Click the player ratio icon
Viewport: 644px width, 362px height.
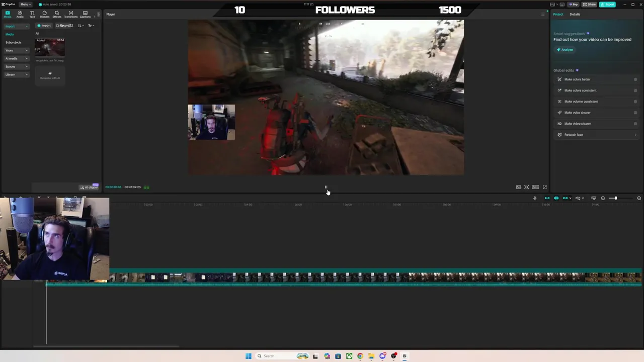pyautogui.click(x=535, y=187)
